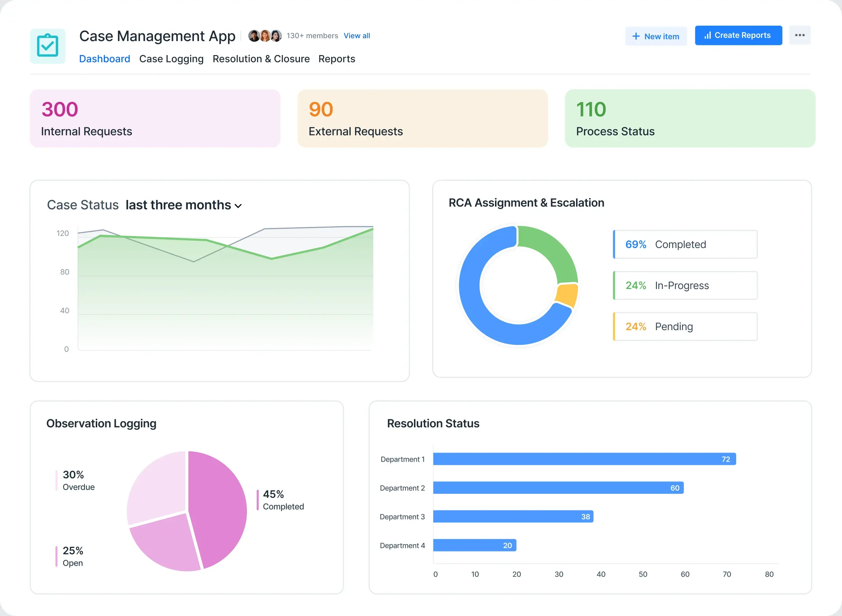Viewport: 842px width, 616px height.
Task: Open the Resolution & Closure tab
Action: [261, 59]
